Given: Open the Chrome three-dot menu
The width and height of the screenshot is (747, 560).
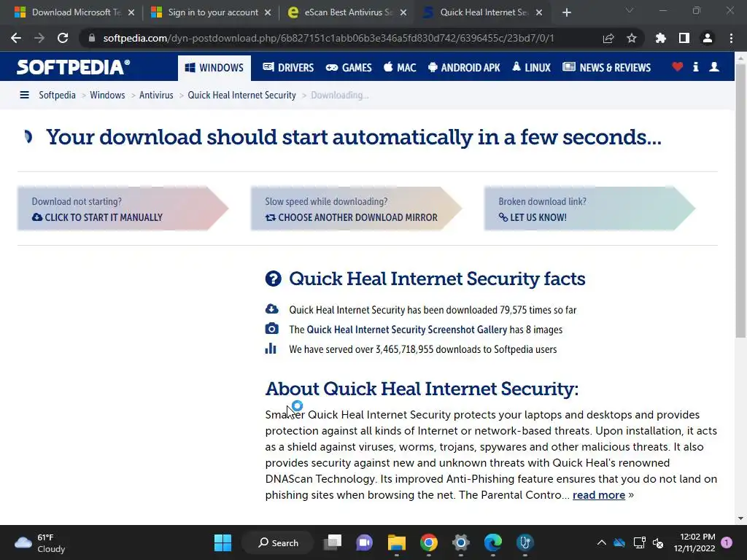Looking at the screenshot, I should tap(731, 38).
